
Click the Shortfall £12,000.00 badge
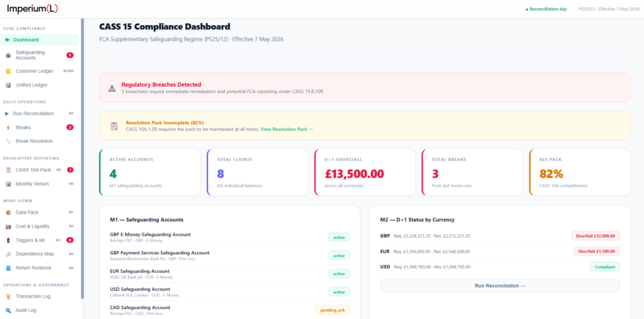595,235
